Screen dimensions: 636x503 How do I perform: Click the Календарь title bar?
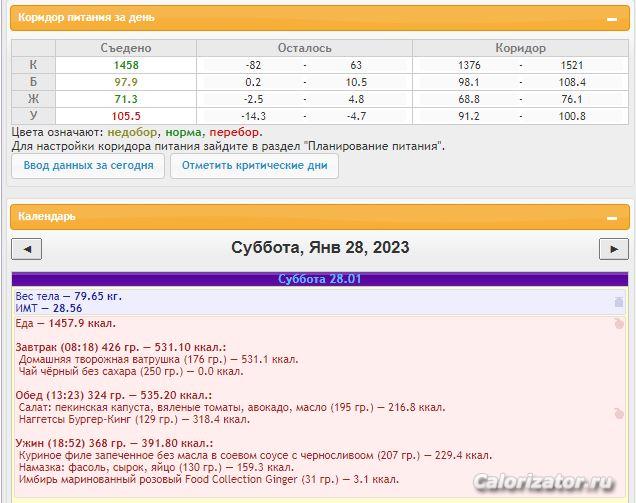pos(300,216)
